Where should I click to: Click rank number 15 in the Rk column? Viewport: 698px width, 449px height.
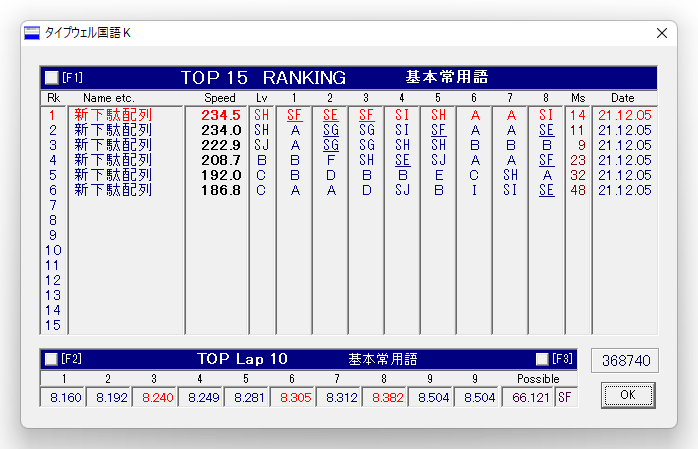point(53,325)
